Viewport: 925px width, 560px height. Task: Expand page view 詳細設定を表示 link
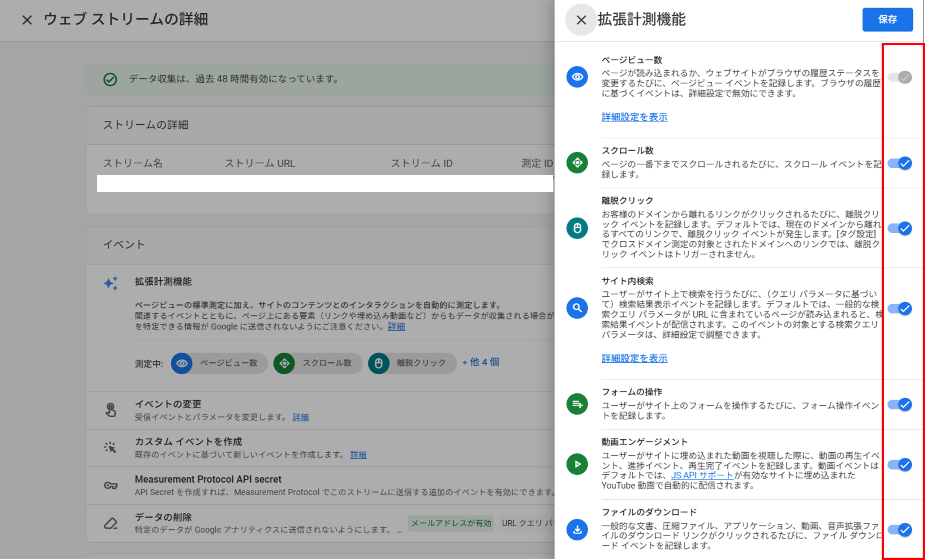click(x=634, y=117)
